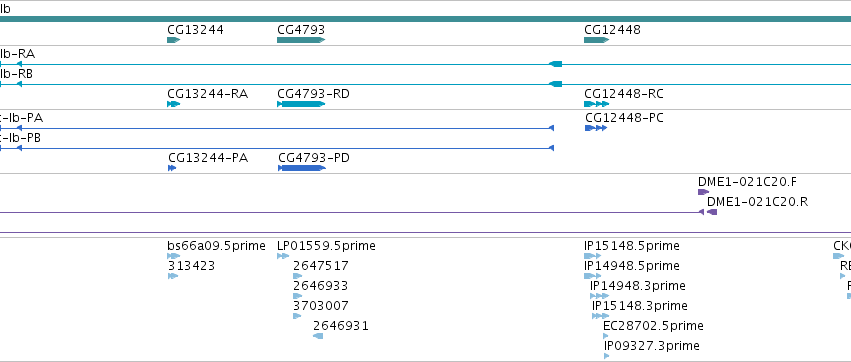Click the 2647517 label
The height and width of the screenshot is (362, 851).
[x=321, y=266]
